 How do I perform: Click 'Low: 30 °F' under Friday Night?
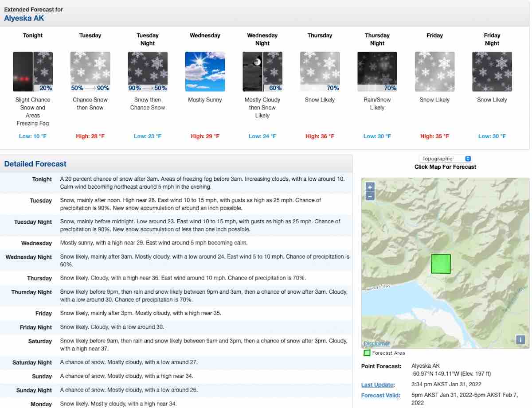pos(492,136)
